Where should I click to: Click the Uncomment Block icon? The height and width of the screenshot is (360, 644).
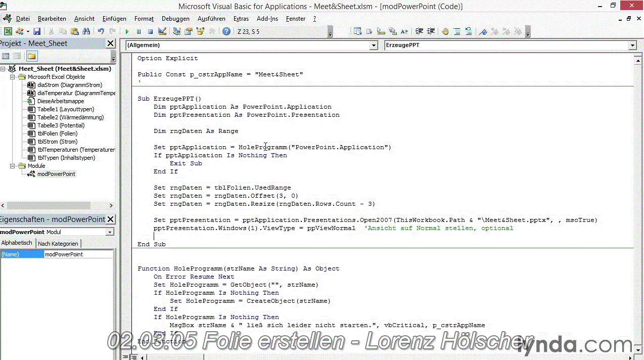click(x=469, y=31)
